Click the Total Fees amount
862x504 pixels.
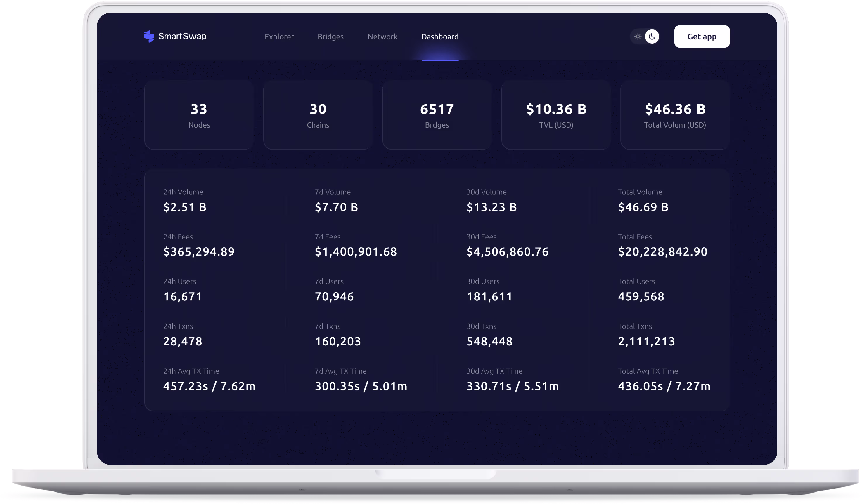tap(663, 252)
